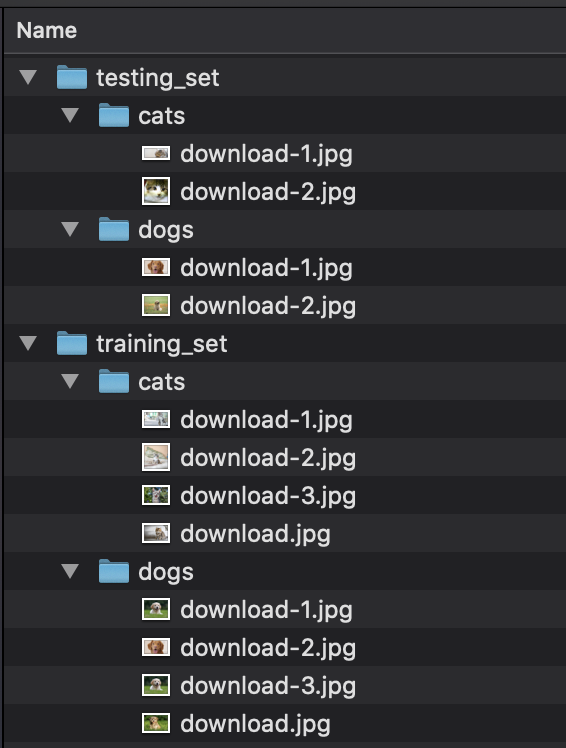The width and height of the screenshot is (566, 748).
Task: Select download-3.jpg thumbnail in training_set cats
Action: pos(156,495)
